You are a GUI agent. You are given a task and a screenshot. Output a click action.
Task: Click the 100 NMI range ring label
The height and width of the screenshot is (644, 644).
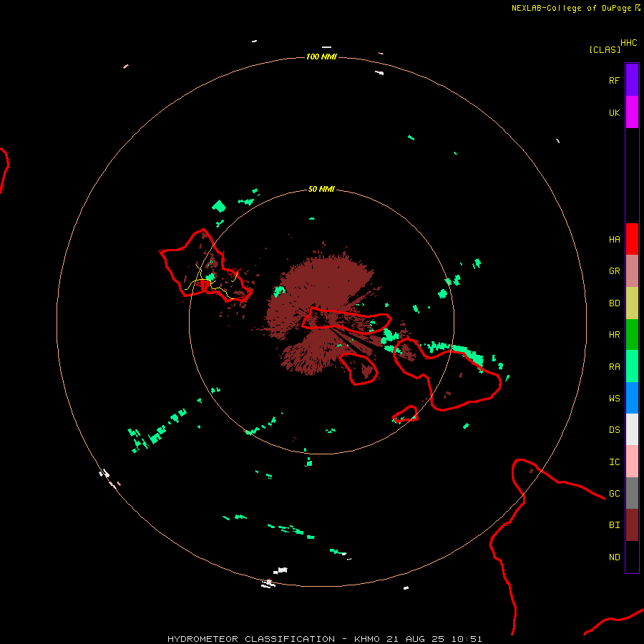321,57
